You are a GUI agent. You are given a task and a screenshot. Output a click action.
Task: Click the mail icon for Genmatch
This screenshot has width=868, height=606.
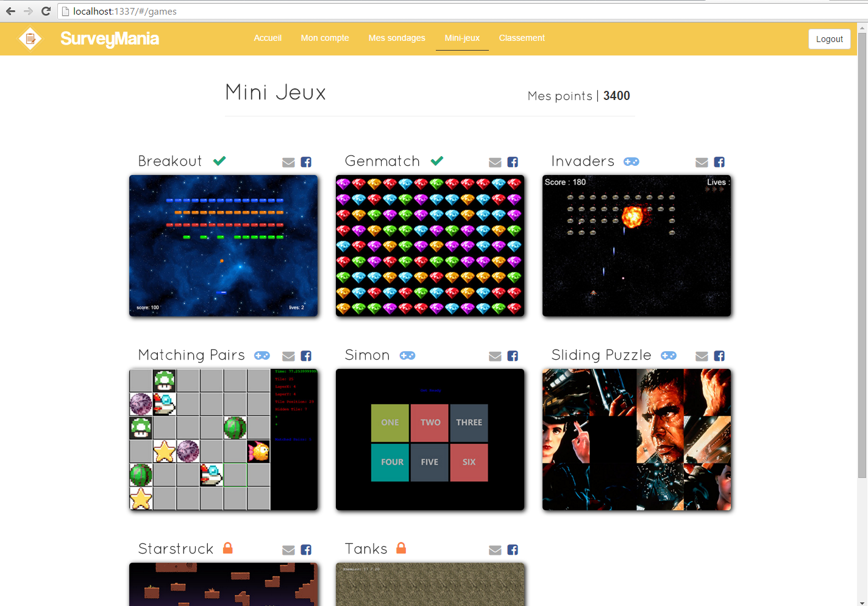(495, 162)
